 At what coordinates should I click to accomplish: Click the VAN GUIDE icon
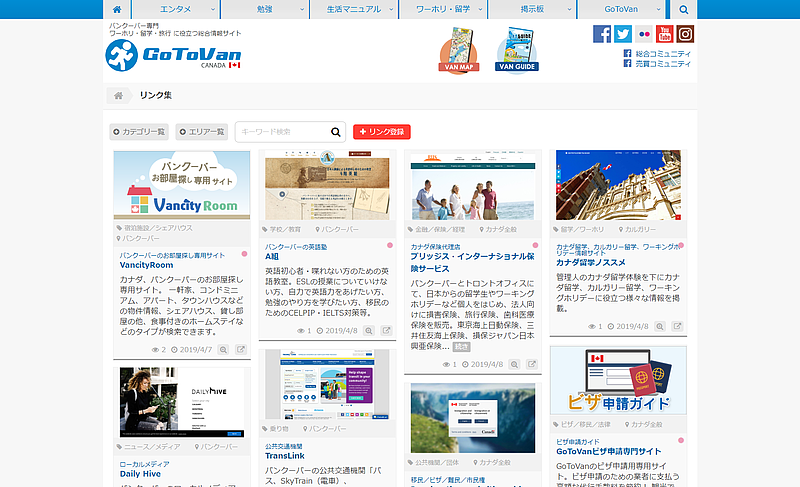pos(517,50)
